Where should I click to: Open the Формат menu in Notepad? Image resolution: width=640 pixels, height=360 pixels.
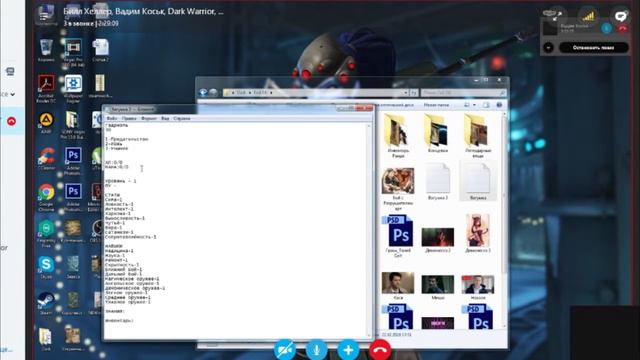click(x=149, y=118)
